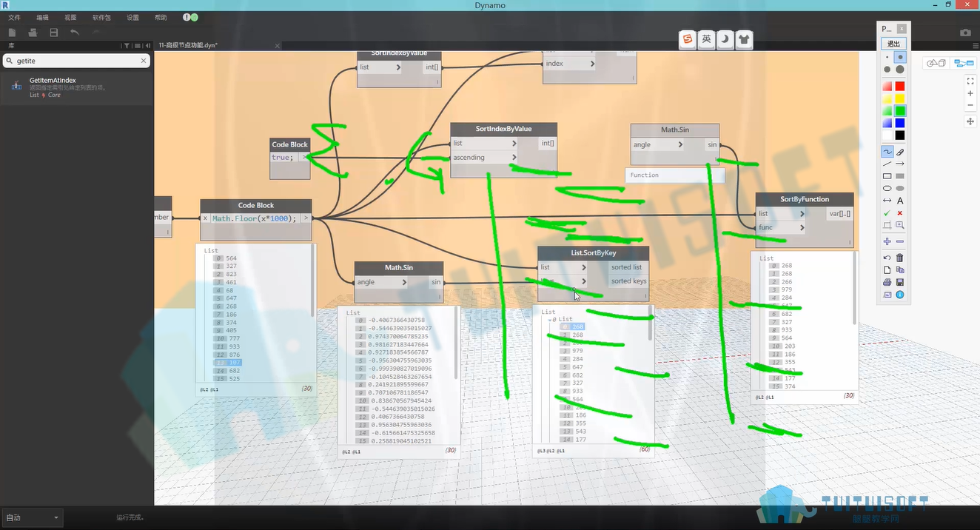Toggle the moon night mode key
This screenshot has height=530, width=980.
[725, 39]
